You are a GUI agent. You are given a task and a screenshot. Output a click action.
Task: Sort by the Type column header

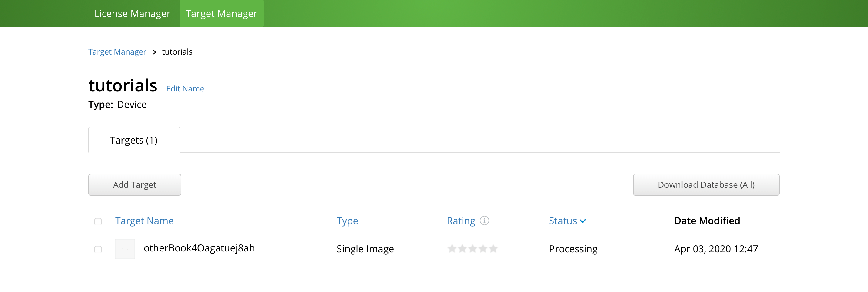[x=347, y=221]
